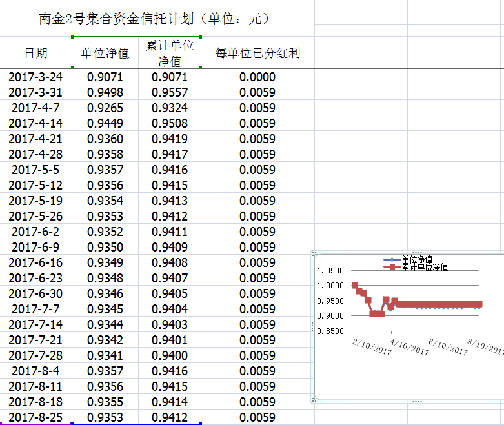This screenshot has height=425, width=504.
Task: Select the 单位净值 column header cell
Action: click(x=105, y=53)
